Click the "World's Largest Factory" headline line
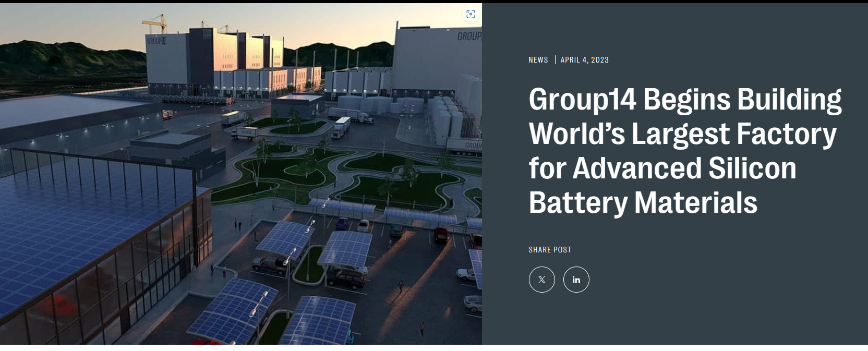 tap(682, 134)
